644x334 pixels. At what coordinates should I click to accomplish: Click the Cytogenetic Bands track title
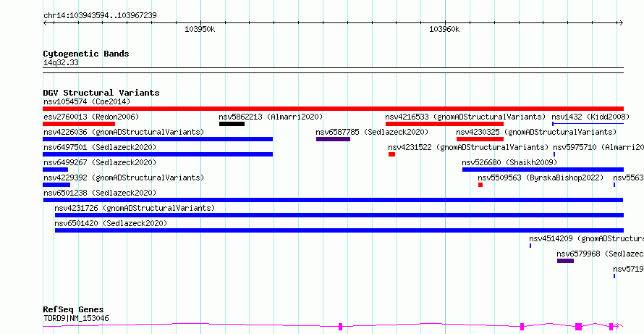click(86, 54)
